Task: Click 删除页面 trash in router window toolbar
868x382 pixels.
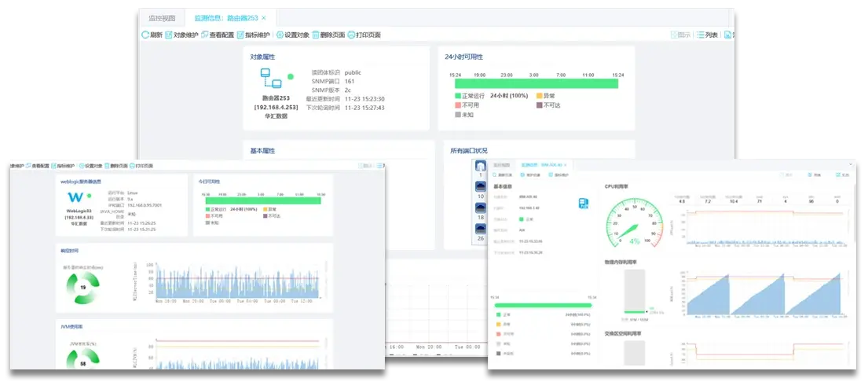Action: pyautogui.click(x=328, y=35)
